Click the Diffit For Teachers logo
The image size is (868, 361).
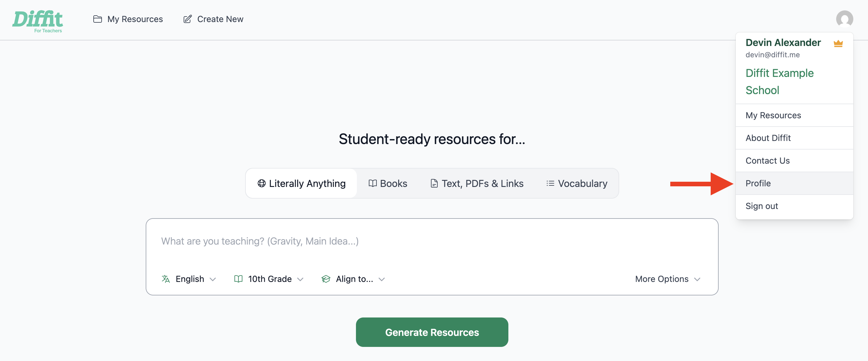point(38,21)
